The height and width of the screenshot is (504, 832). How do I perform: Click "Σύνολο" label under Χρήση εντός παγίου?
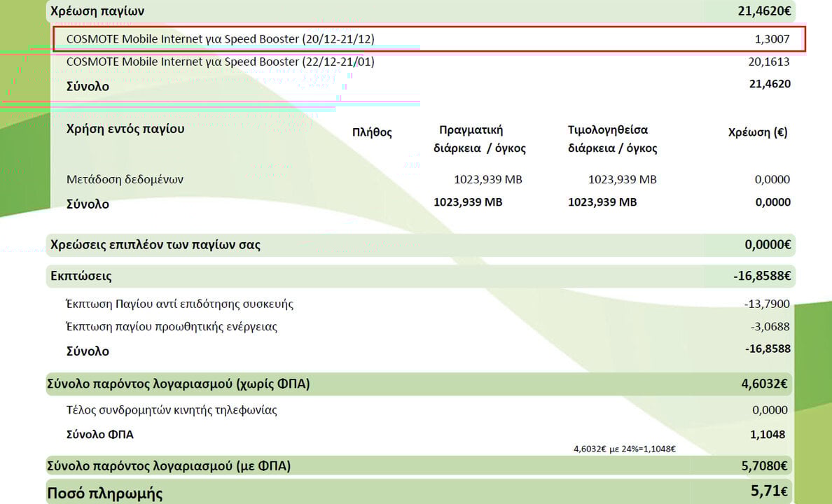click(x=88, y=204)
